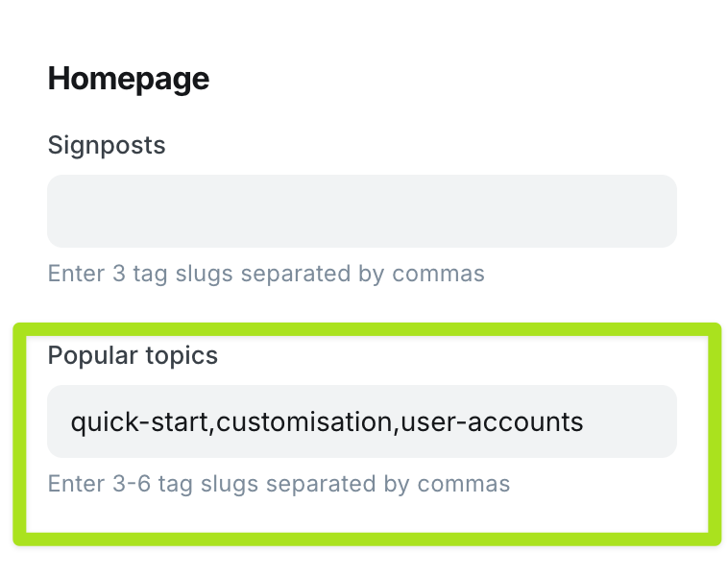The width and height of the screenshot is (728, 576).
Task: Click the first comma after 'quick-start'
Action: pos(212,425)
